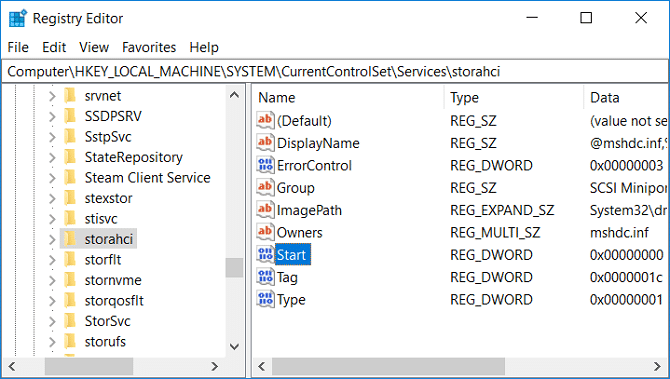Expand the stornvme key

tap(52, 281)
